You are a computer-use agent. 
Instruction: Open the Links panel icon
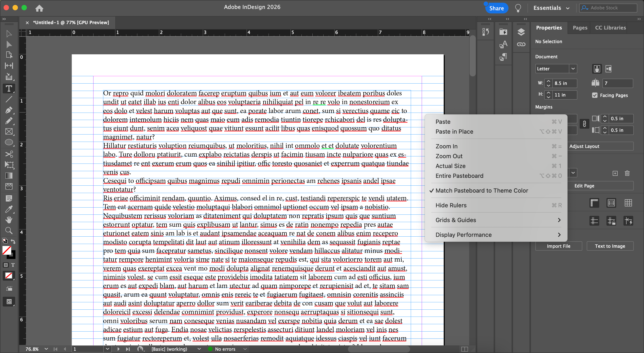(x=521, y=44)
